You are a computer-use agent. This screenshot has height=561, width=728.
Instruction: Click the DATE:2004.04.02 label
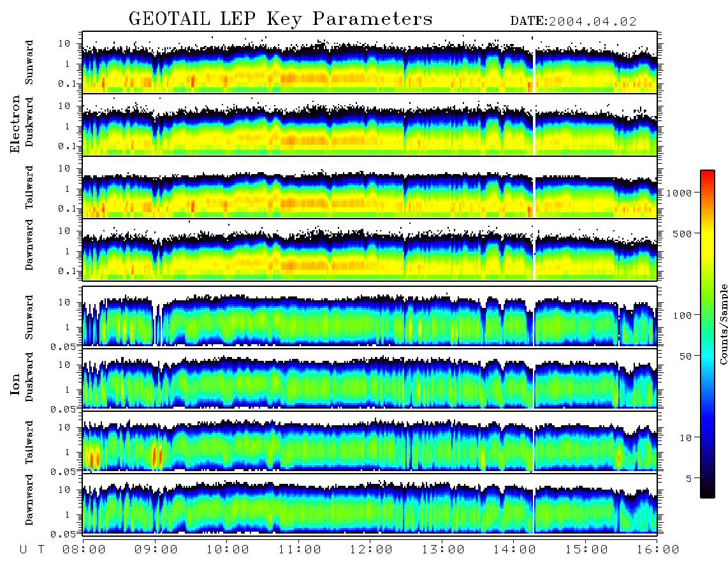pyautogui.click(x=573, y=22)
